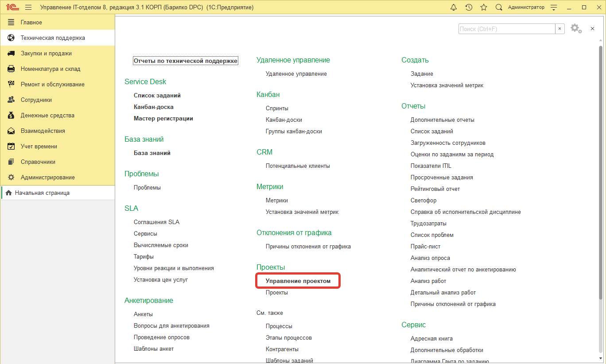Screen dimensions: 606x364
Task: Go to Начальная страница tab
Action: click(x=42, y=193)
